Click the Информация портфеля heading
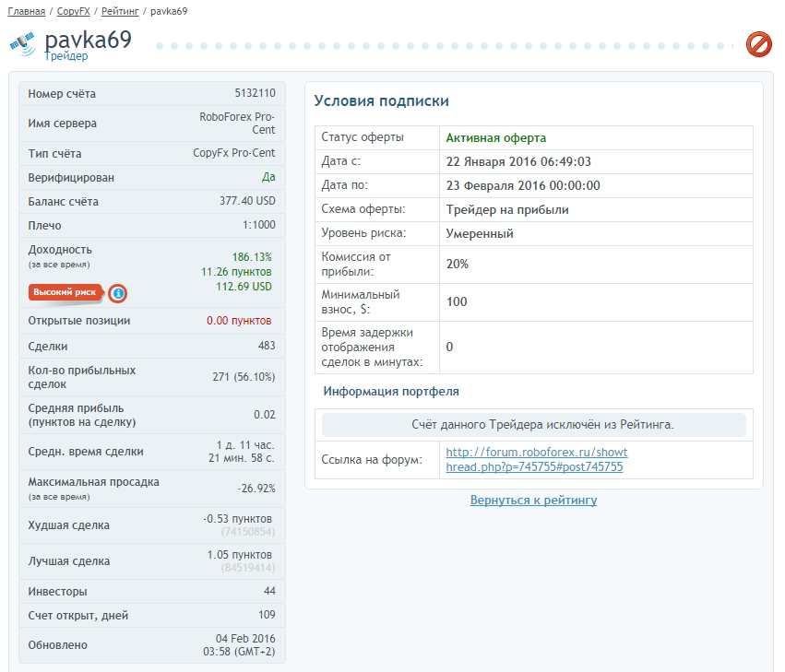The height and width of the screenshot is (672, 785). (x=391, y=391)
